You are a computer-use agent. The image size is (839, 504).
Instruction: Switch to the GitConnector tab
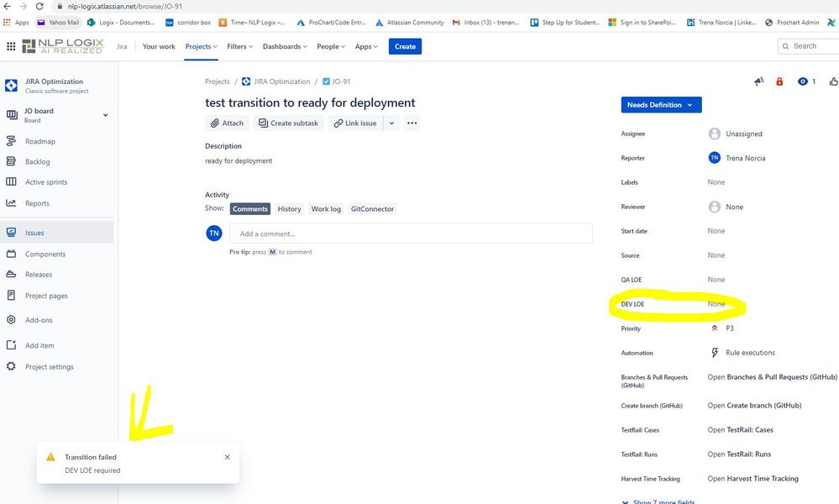point(372,208)
